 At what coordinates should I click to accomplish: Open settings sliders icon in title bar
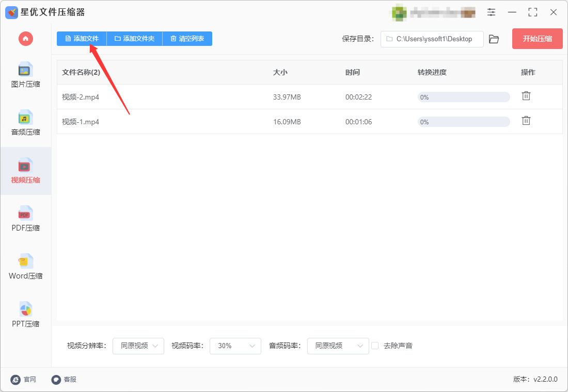491,12
